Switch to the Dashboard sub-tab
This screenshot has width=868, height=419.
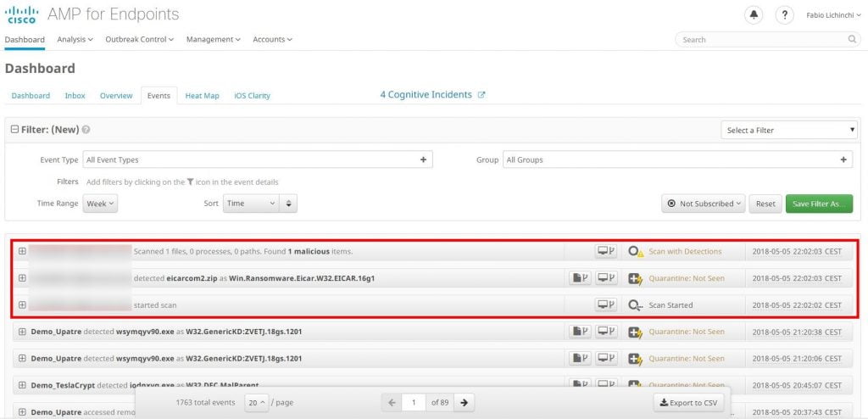coord(31,95)
